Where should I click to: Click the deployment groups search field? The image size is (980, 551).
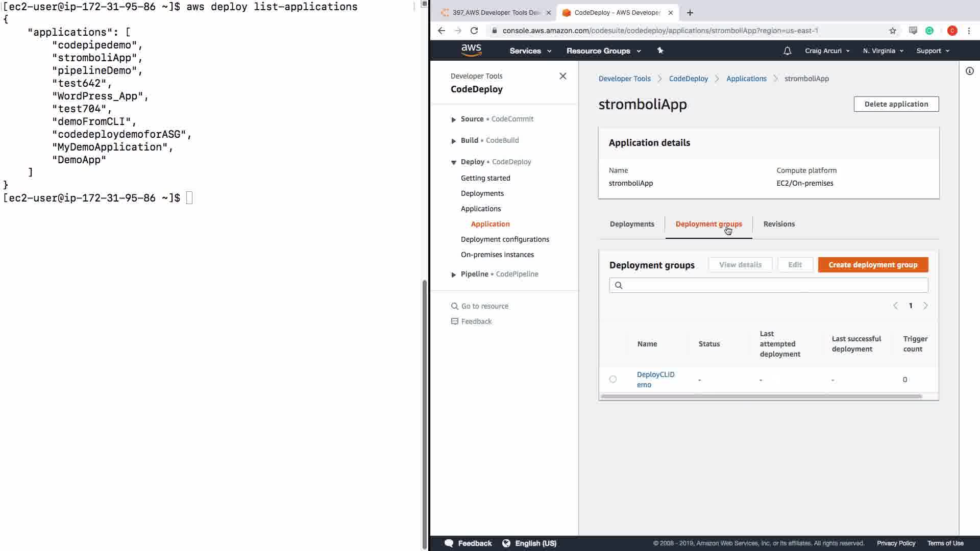point(768,285)
